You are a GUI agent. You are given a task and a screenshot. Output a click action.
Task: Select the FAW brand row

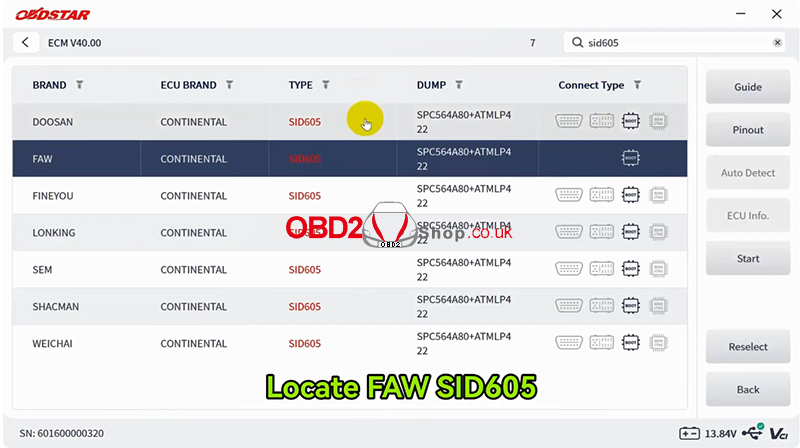[x=349, y=159]
